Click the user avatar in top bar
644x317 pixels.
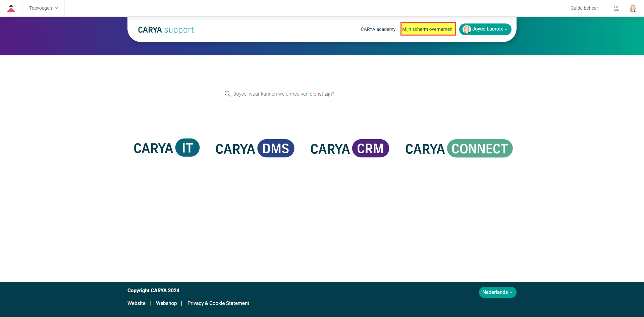(633, 8)
